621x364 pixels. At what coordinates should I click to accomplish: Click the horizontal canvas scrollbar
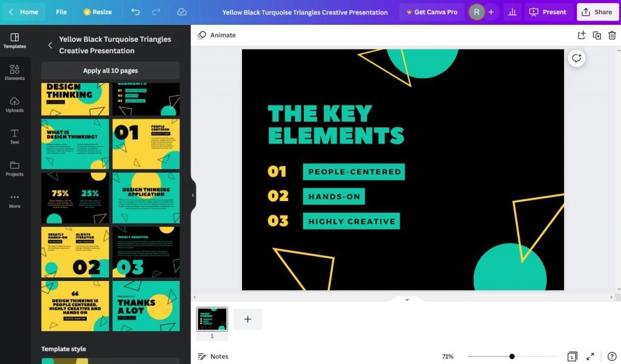pos(403,297)
